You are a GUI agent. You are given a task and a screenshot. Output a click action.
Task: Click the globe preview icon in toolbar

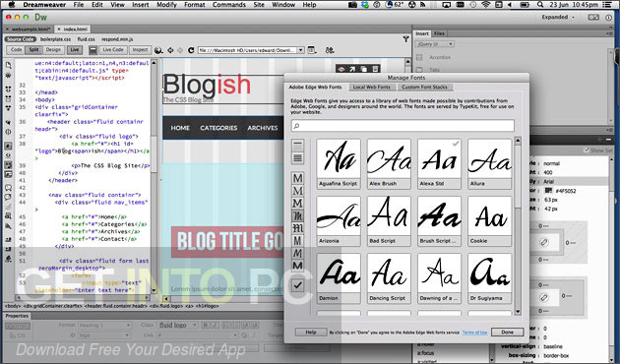pos(158,50)
